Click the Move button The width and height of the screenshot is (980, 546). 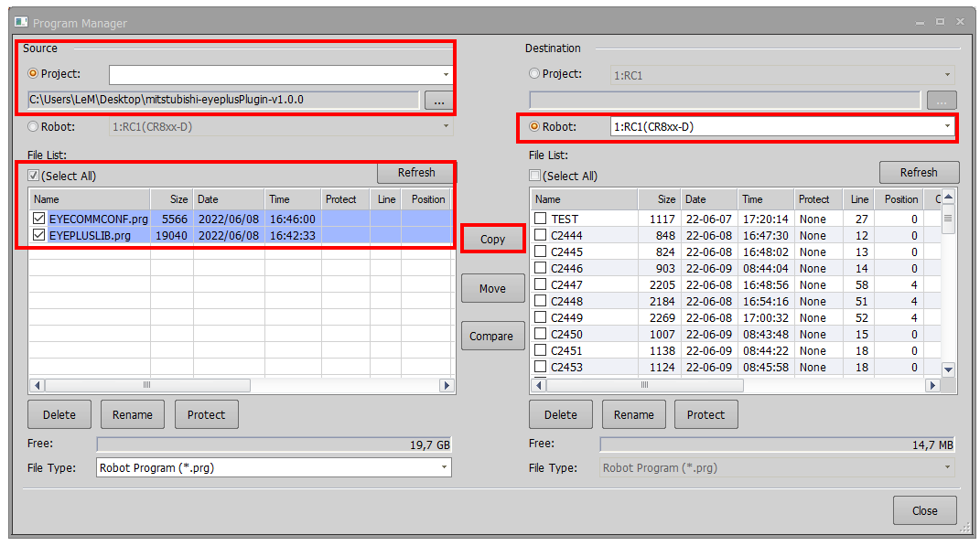coord(492,287)
